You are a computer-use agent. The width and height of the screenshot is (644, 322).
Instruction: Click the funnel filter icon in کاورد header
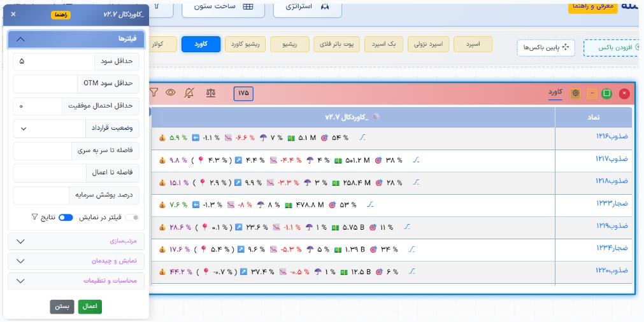[154, 93]
